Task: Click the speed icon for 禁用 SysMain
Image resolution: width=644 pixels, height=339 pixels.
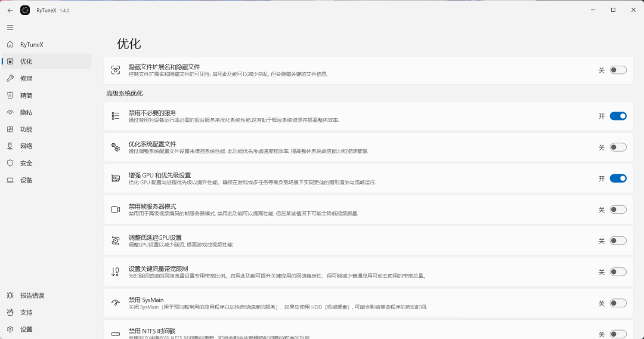Action: pos(116,303)
